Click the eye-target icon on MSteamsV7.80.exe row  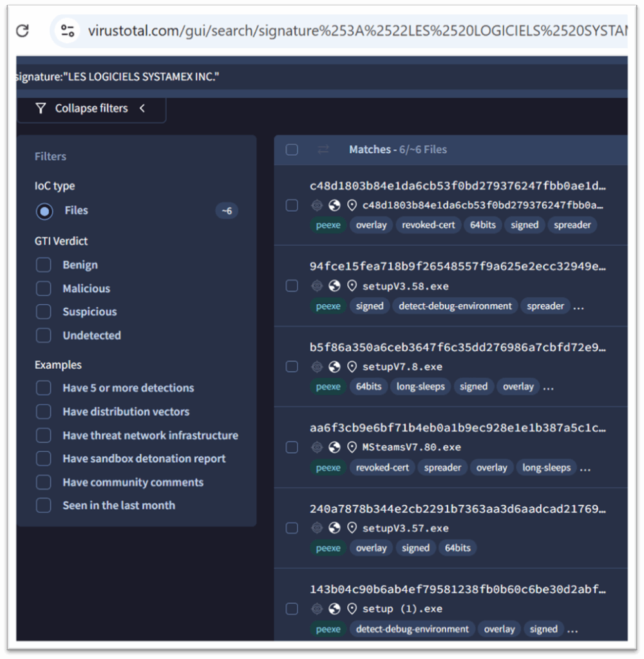pos(317,447)
